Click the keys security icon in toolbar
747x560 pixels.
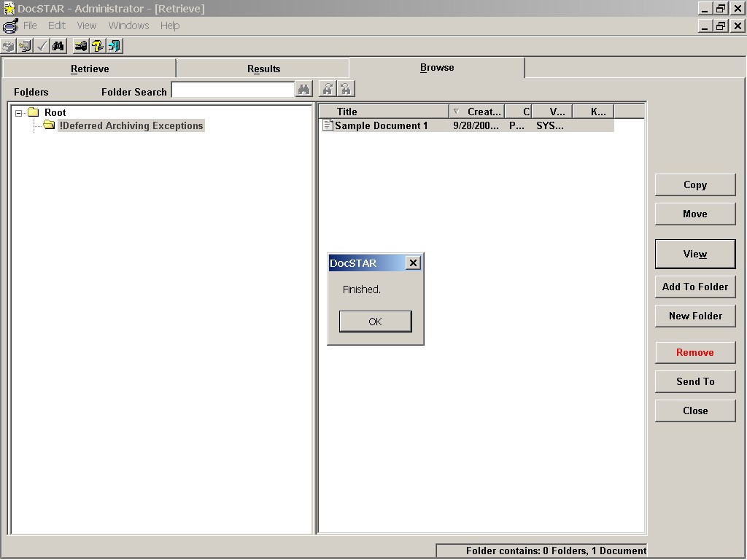click(x=81, y=46)
